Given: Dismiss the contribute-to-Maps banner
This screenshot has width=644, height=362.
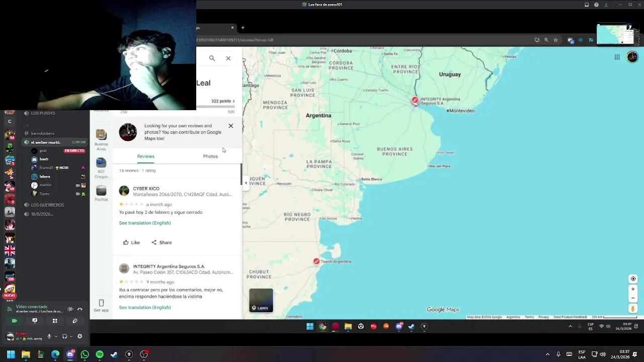Looking at the screenshot, I should point(231,126).
